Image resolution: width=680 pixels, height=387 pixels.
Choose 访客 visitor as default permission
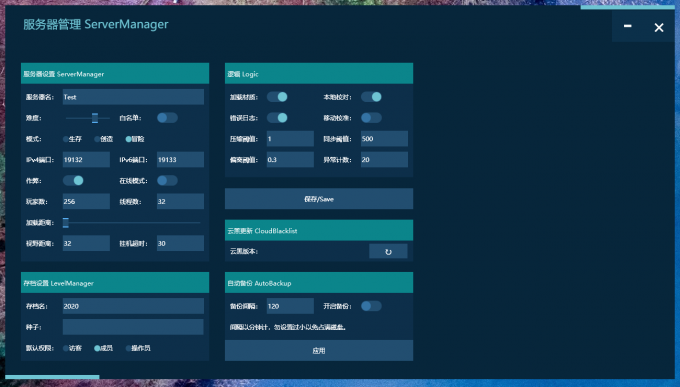click(72, 348)
